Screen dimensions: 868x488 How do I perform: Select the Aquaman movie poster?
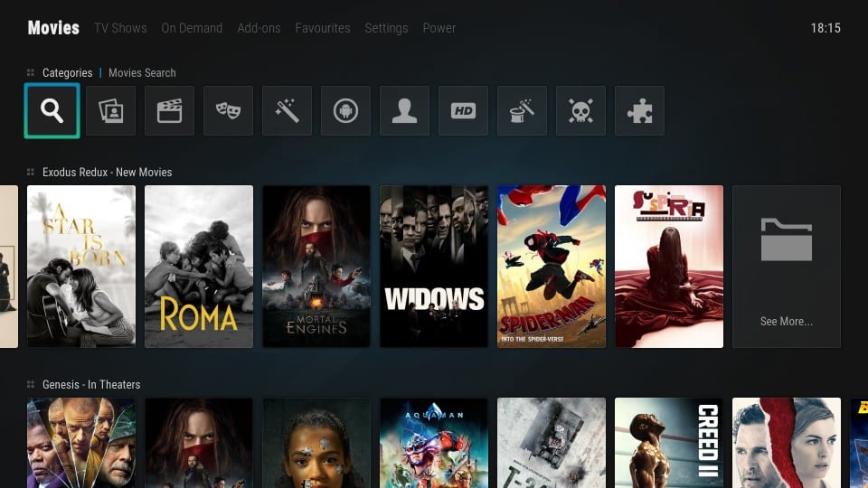(434, 443)
